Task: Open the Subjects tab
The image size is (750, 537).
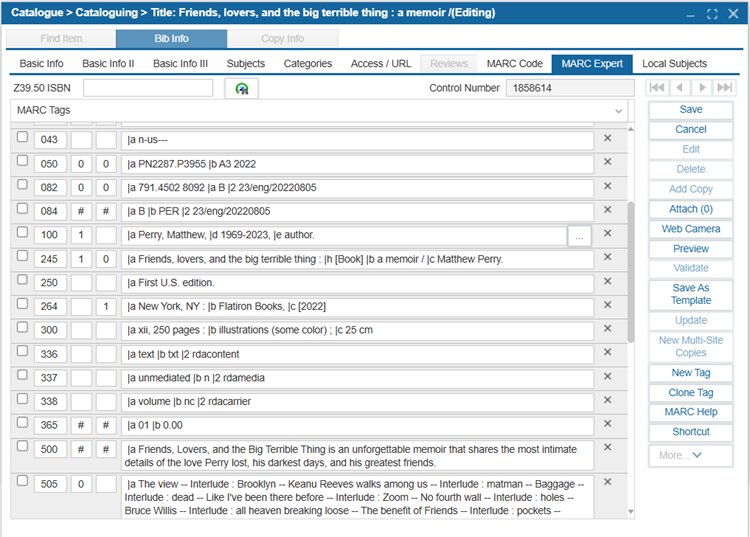Action: click(x=245, y=64)
